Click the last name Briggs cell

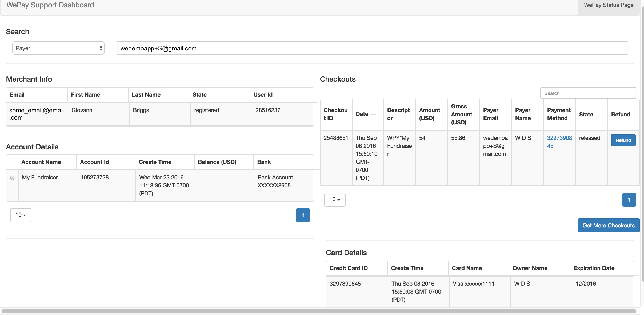pyautogui.click(x=160, y=114)
